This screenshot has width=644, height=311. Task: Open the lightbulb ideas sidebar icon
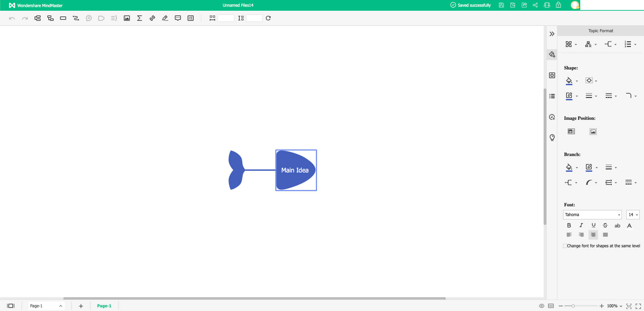552,138
